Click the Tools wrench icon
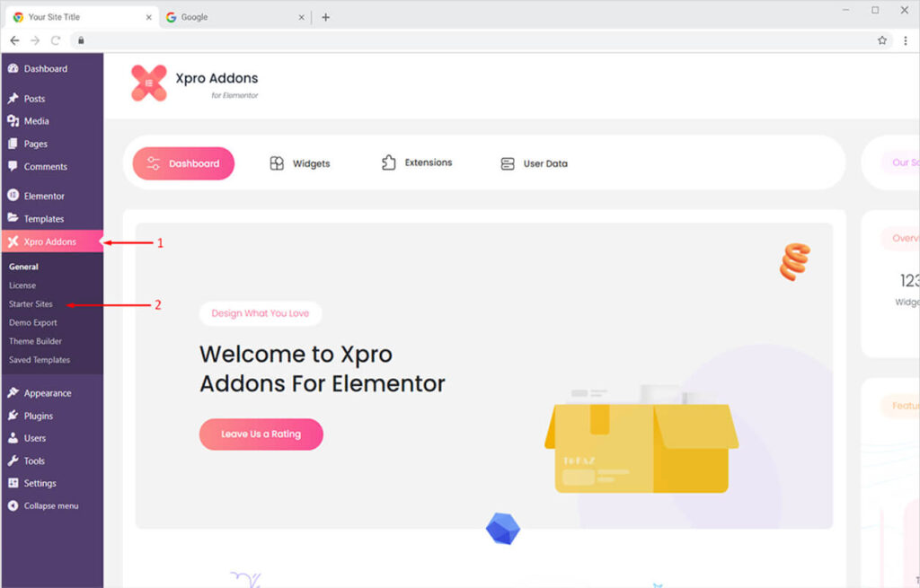This screenshot has height=588, width=920. (13, 461)
